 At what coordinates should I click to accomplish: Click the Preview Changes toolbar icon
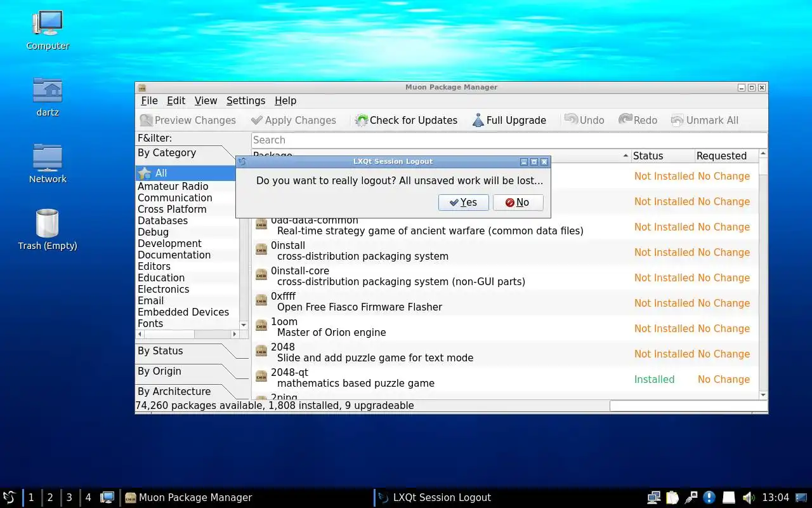pyautogui.click(x=147, y=120)
